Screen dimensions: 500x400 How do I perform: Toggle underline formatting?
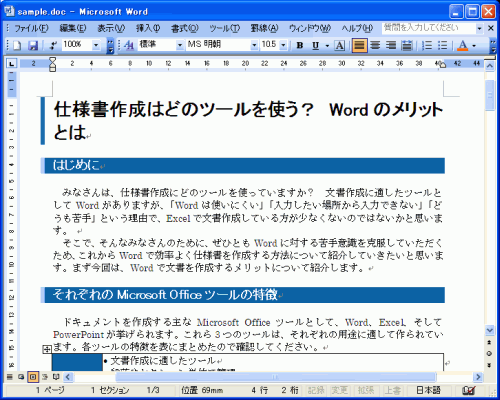pyautogui.click(x=316, y=45)
